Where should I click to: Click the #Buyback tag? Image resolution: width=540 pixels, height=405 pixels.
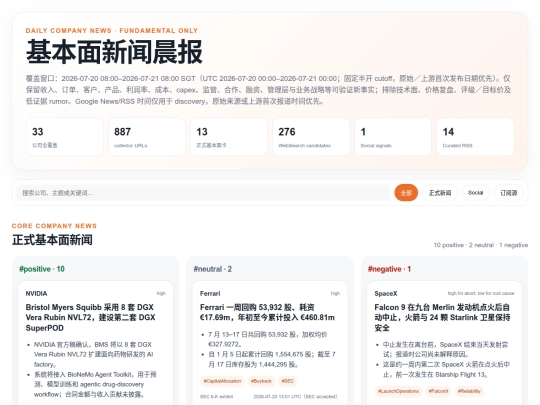(x=261, y=381)
